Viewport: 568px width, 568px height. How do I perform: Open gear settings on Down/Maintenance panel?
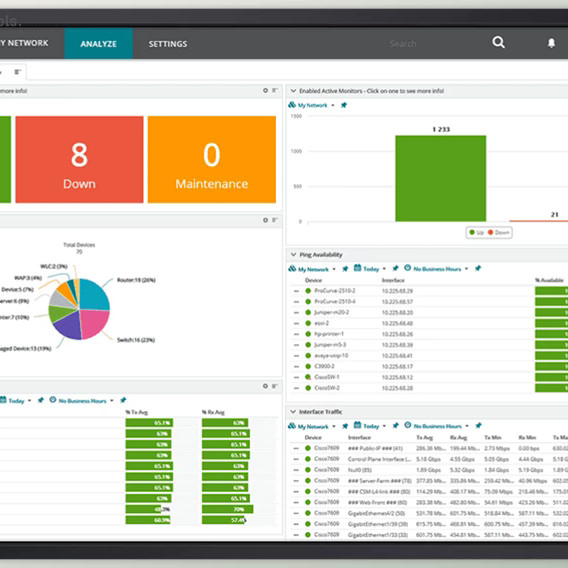click(x=265, y=90)
